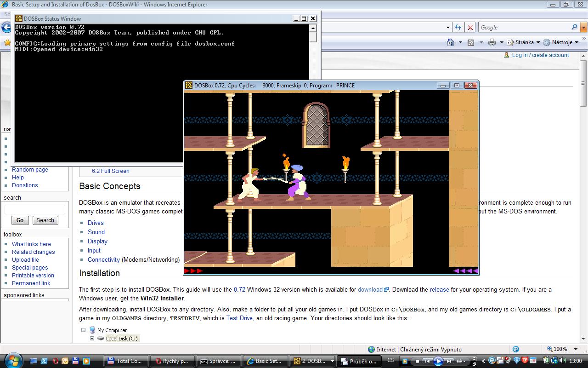
Task: Click the Go button in wiki search
Action: (20, 220)
